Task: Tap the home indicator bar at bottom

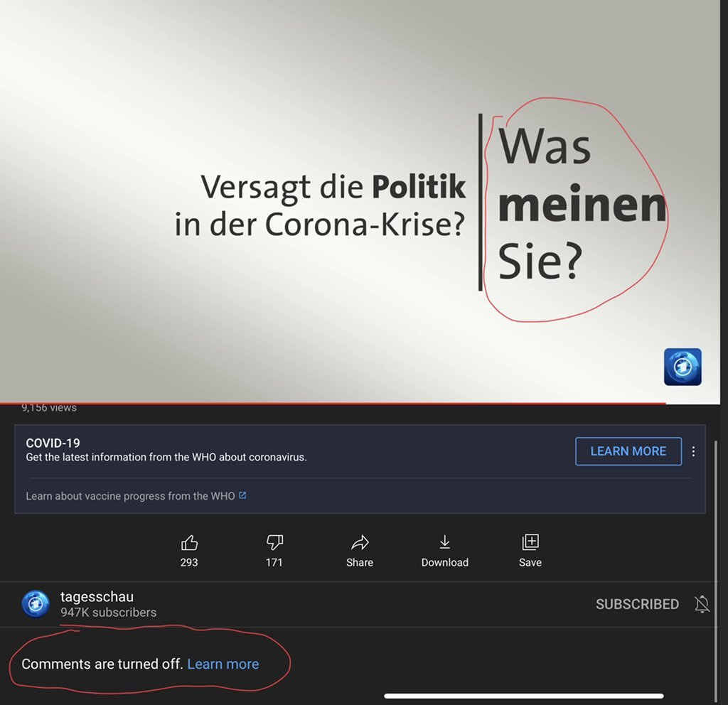Action: point(524,696)
